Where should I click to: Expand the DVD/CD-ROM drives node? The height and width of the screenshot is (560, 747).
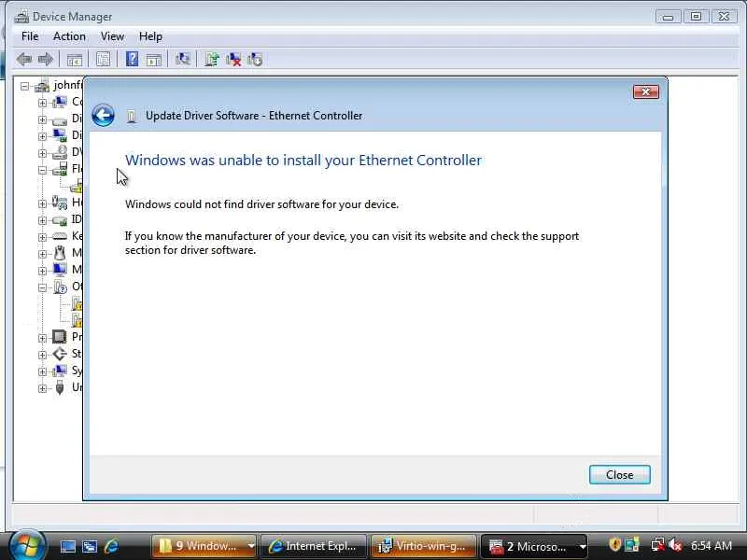[42, 153]
